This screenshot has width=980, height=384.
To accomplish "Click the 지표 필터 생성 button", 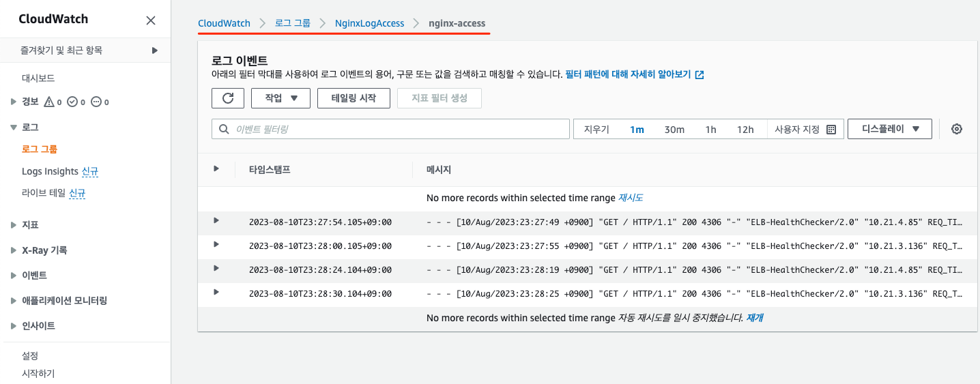I will 439,98.
